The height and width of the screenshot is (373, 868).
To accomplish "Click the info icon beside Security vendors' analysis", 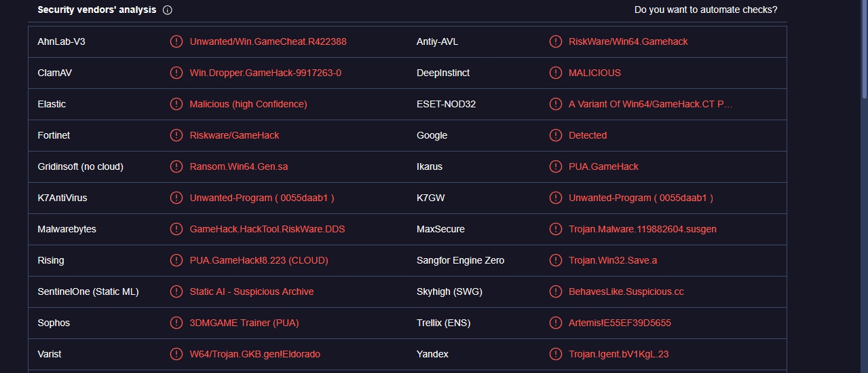I will [x=168, y=10].
